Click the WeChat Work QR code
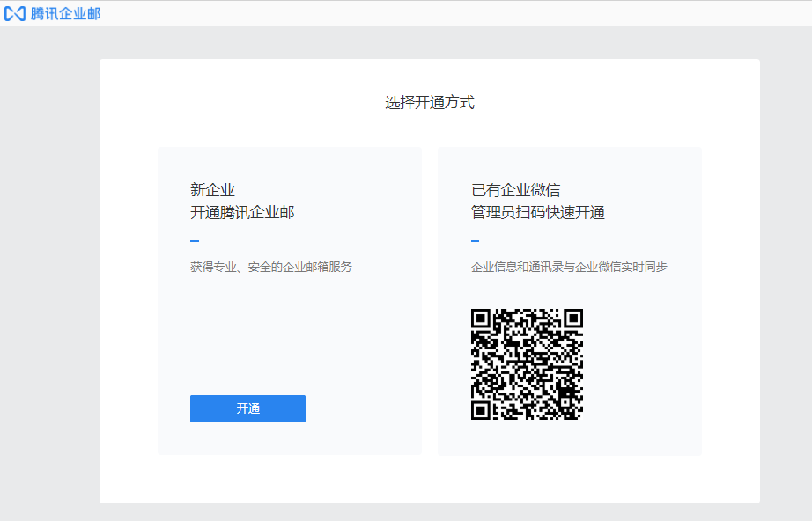The image size is (812, 521). point(528,364)
